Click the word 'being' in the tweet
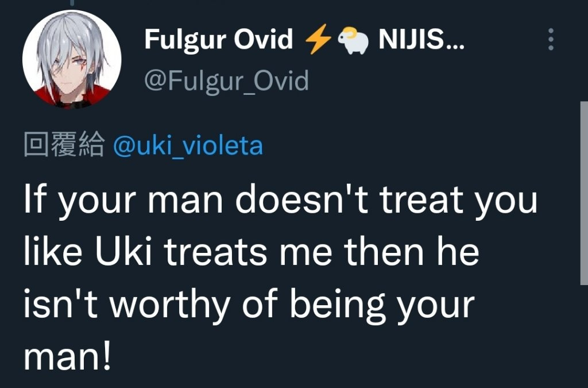The width and height of the screenshot is (588, 388). tap(338, 305)
